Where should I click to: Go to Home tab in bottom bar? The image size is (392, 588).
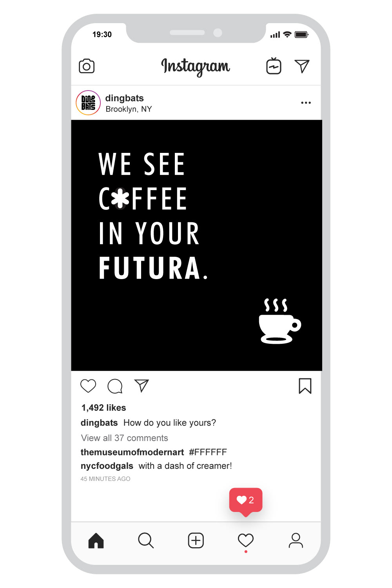tap(96, 541)
